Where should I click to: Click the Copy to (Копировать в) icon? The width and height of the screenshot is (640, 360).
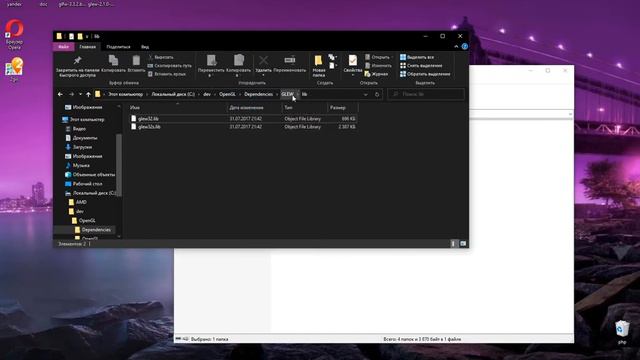[x=239, y=61]
